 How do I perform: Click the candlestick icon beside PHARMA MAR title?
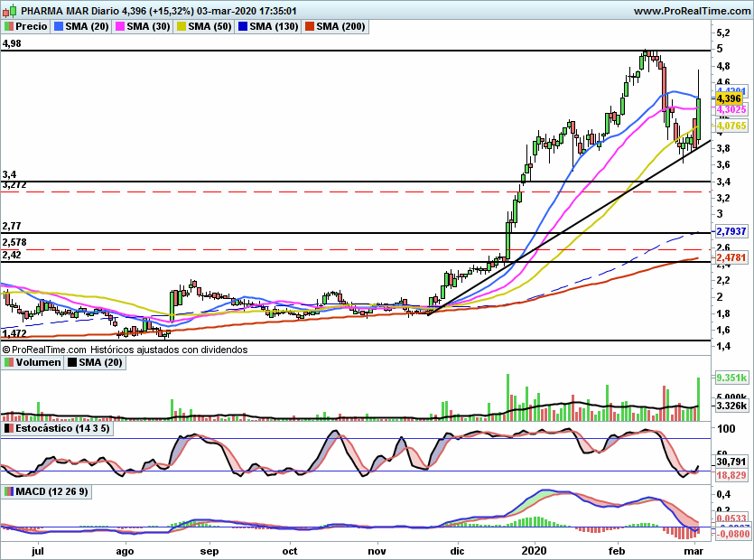(x=9, y=10)
